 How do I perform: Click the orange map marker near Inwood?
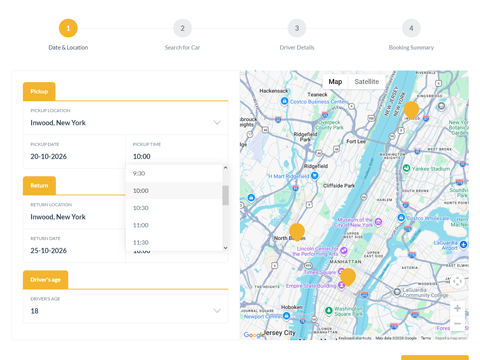point(411,110)
